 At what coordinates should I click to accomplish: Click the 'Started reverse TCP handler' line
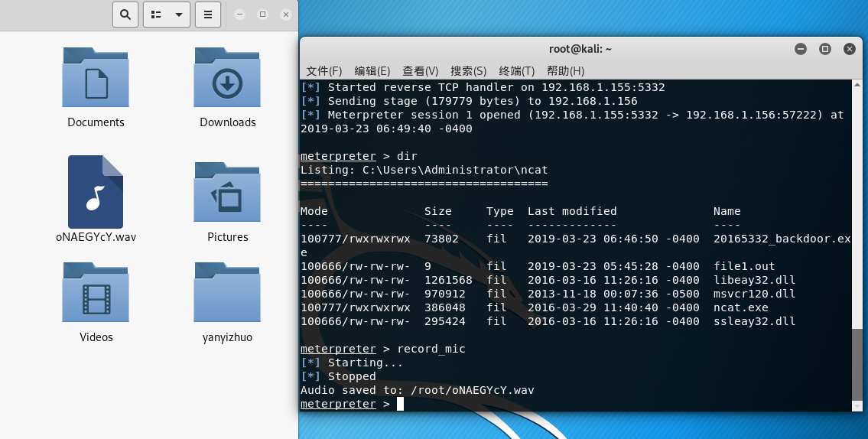tap(483, 87)
